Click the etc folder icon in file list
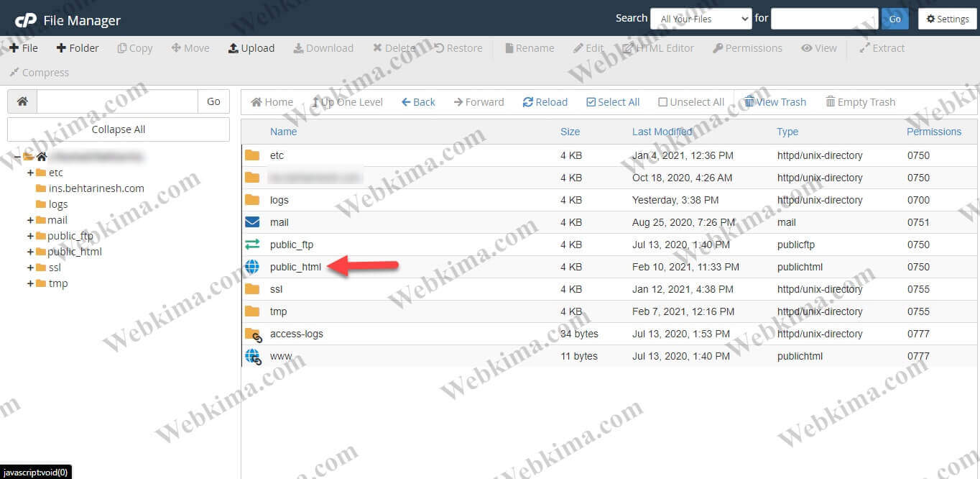980x479 pixels. point(252,155)
